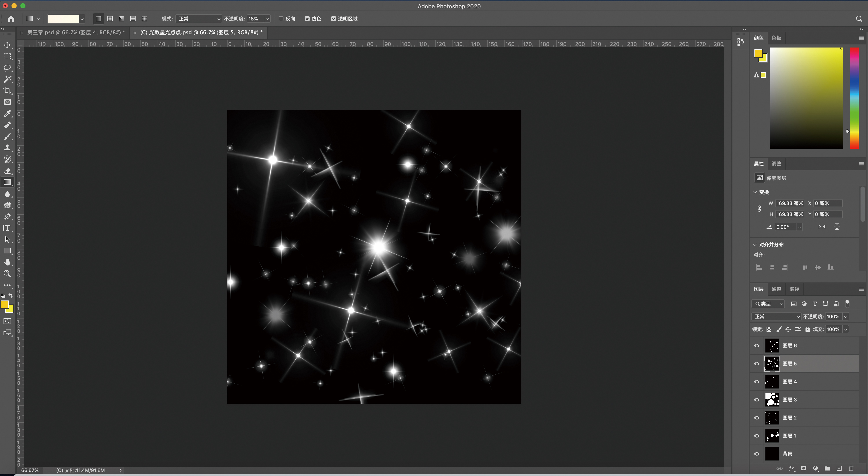This screenshot has width=868, height=476.
Task: Hide layer 图层 4
Action: click(756, 382)
